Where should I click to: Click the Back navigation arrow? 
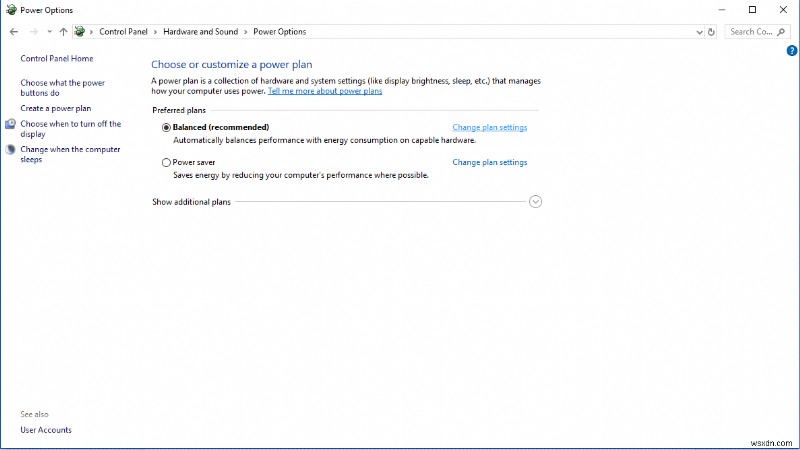point(14,32)
